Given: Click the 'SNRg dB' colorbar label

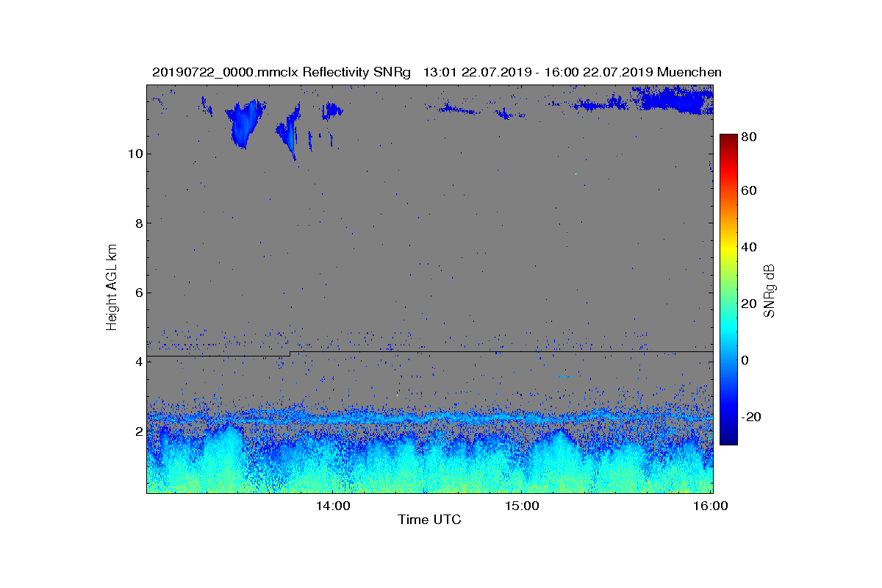Looking at the screenshot, I should click(770, 290).
